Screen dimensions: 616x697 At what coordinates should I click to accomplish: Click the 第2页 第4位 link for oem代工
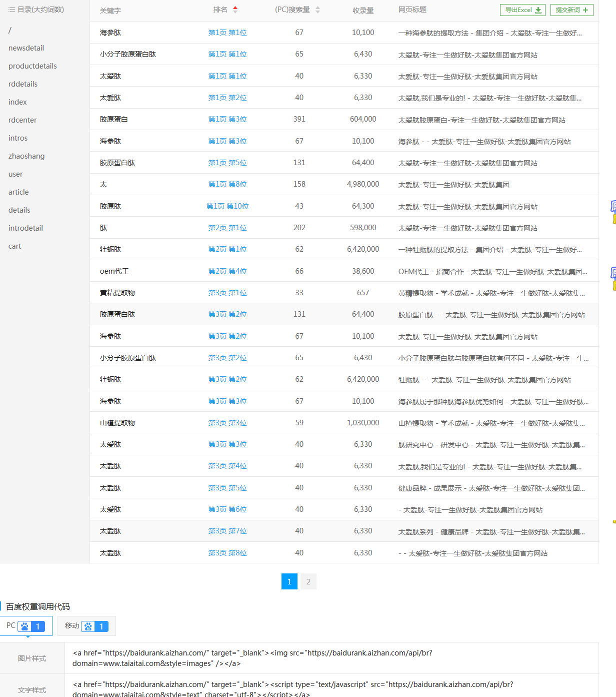[x=227, y=271]
